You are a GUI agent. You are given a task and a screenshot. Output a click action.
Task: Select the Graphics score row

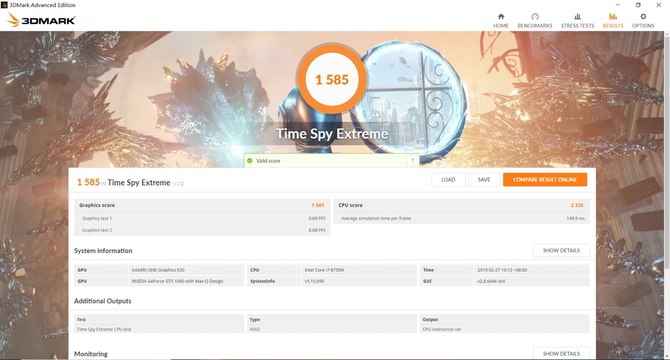[202, 205]
